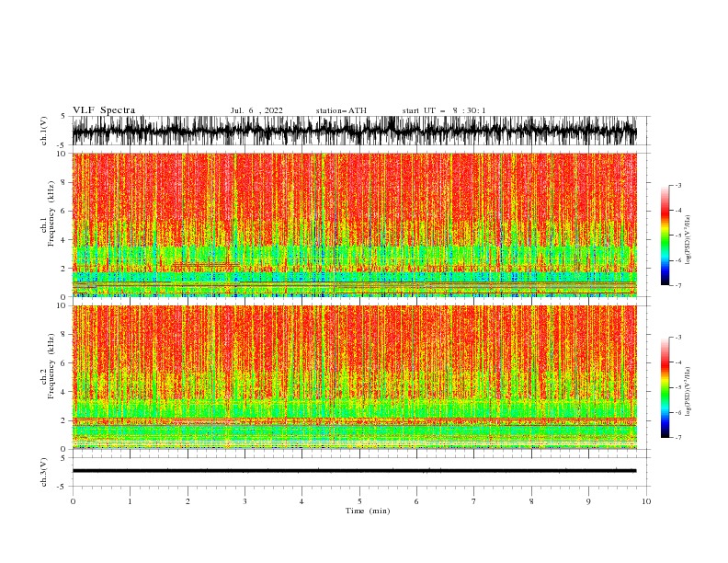The height and width of the screenshot is (563, 728).
Task: Click the time axis tick label '9'
Action: 588,501
